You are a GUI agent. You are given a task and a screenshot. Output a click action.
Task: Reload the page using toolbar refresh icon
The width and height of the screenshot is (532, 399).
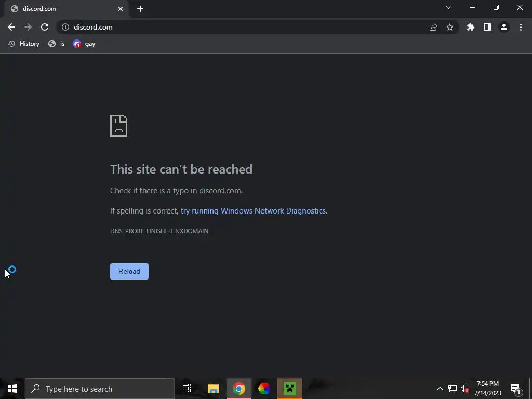(45, 27)
